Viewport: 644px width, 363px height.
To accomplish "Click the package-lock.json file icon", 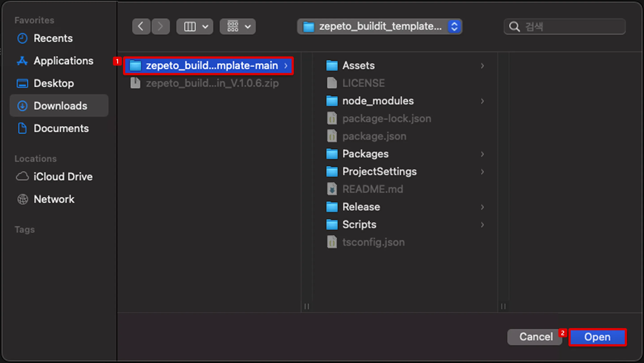I will point(332,118).
